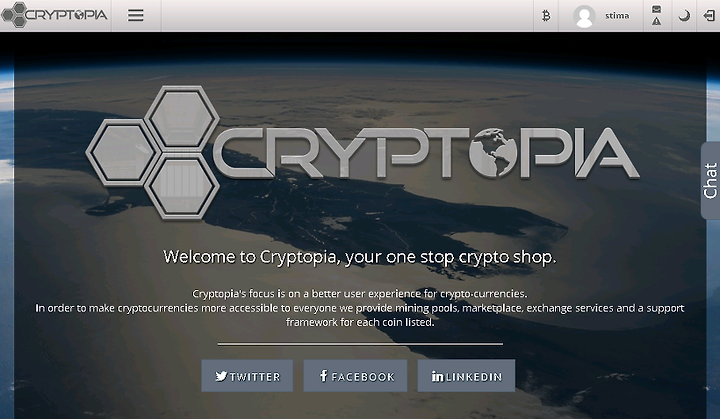Click the Facebook 'f' icon

point(323,376)
